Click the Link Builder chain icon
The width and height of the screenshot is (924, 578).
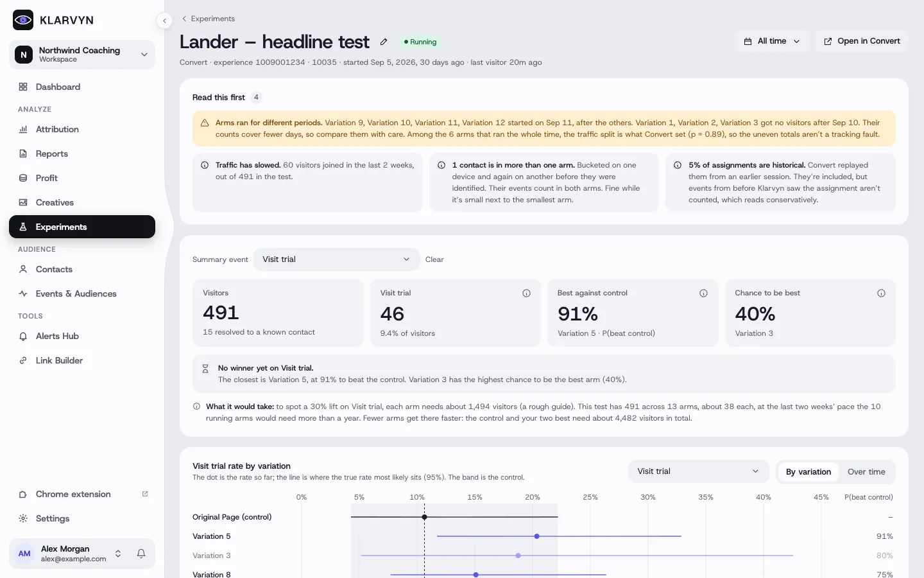(x=23, y=360)
